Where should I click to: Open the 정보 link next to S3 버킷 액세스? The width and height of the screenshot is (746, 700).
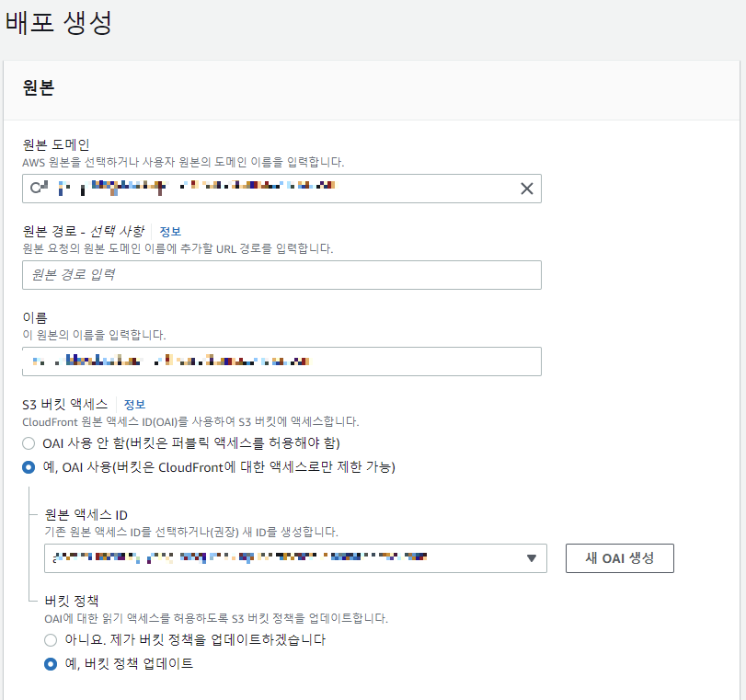point(134,405)
